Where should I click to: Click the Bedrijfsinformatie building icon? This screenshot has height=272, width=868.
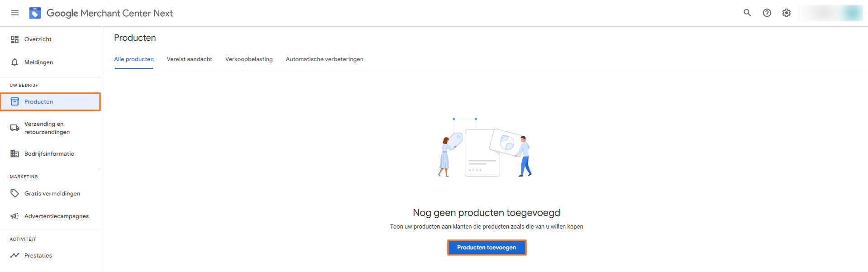point(15,153)
